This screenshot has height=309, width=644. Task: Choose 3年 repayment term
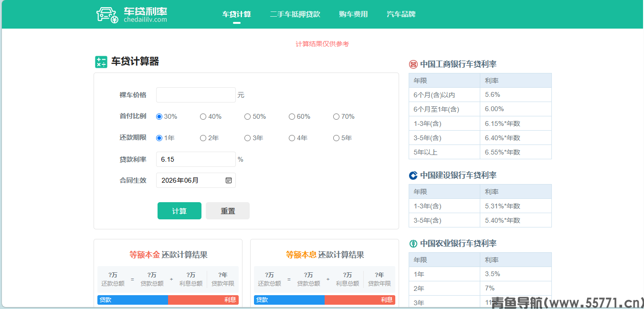[248, 138]
